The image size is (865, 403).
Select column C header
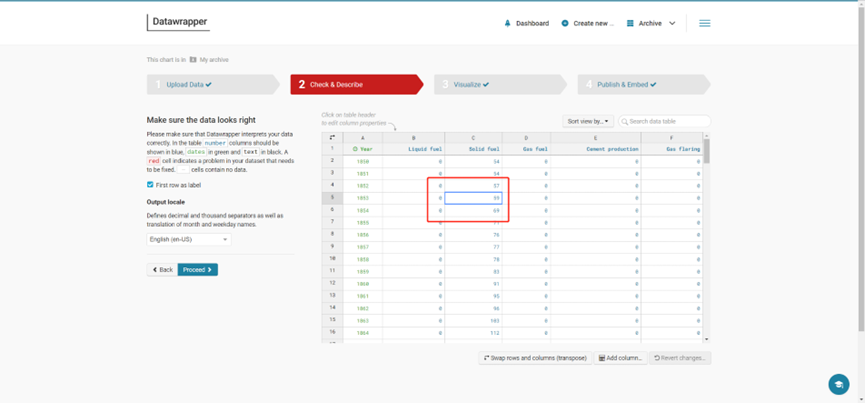tap(473, 138)
